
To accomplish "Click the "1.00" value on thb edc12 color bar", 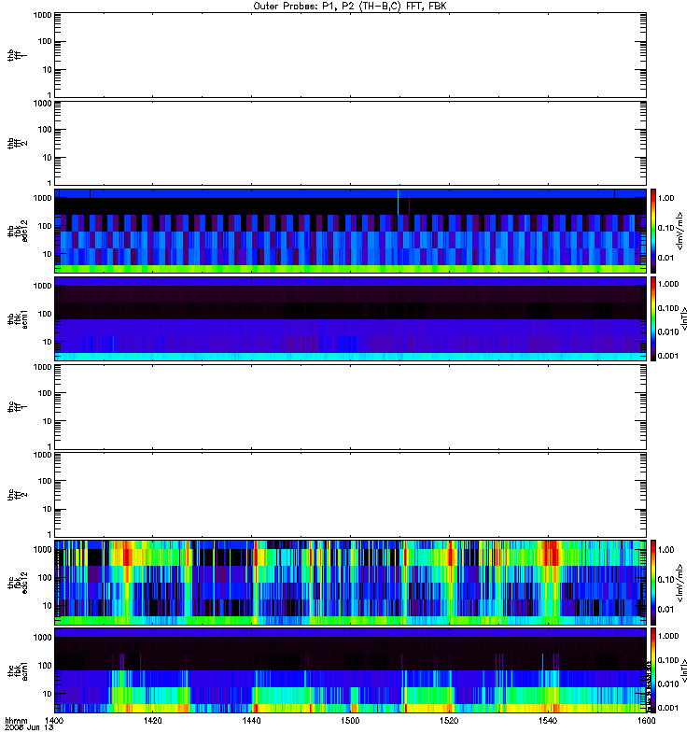I will pyautogui.click(x=666, y=198).
